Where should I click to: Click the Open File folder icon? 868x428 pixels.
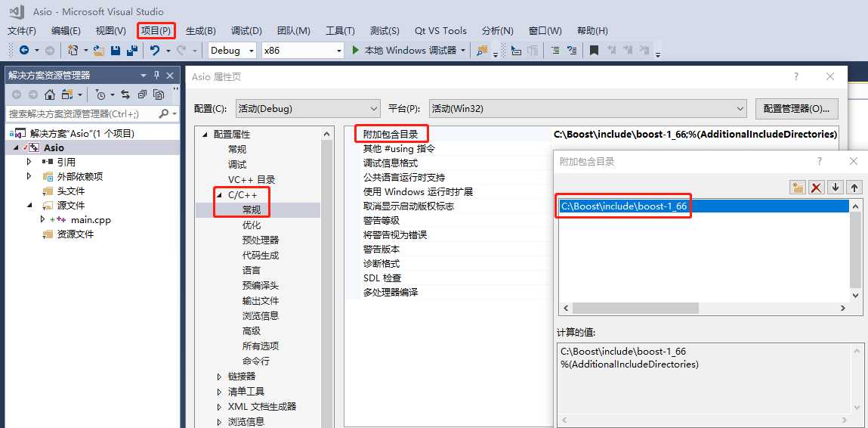99,51
